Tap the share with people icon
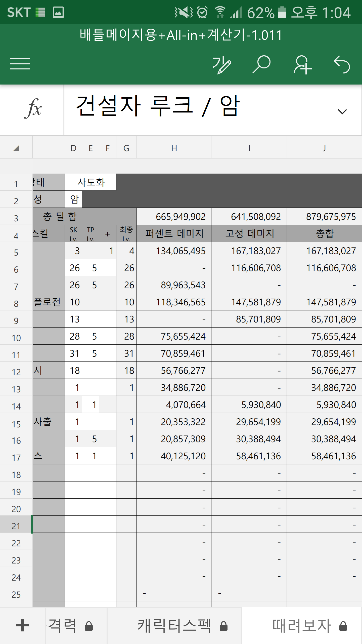This screenshot has height=644, width=362. click(x=302, y=65)
